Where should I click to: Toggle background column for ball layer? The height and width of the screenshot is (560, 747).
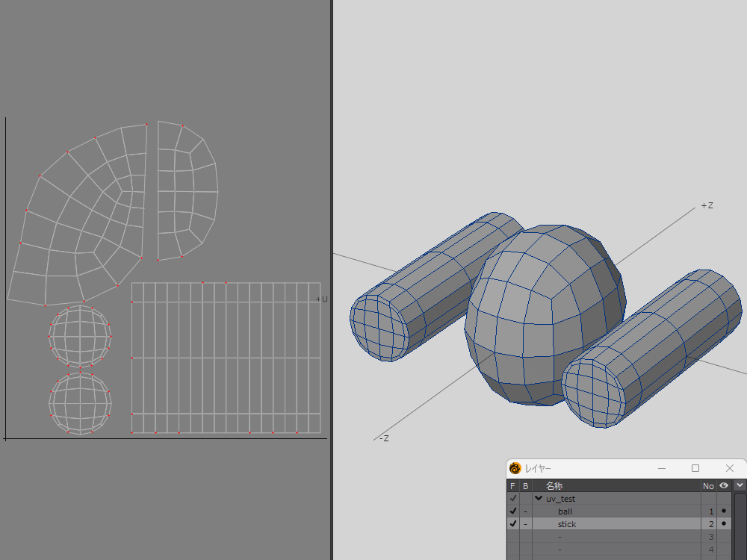coord(525,511)
